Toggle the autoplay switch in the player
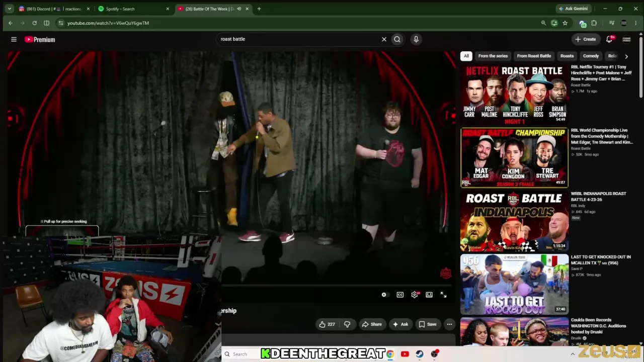This screenshot has width=644, height=362. click(x=384, y=295)
